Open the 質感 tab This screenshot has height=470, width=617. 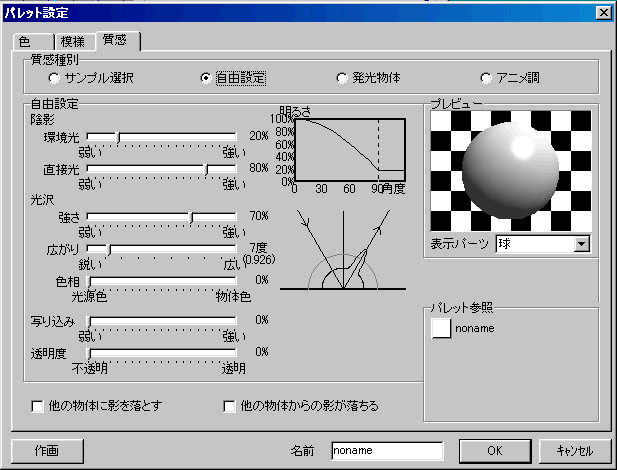click(116, 40)
